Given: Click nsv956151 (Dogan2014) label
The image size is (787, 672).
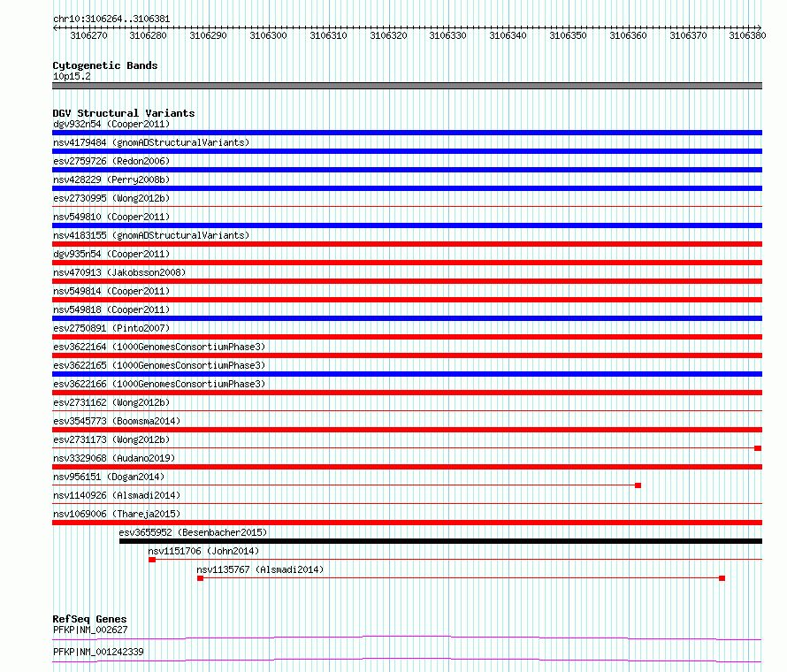Looking at the screenshot, I should coord(109,477).
